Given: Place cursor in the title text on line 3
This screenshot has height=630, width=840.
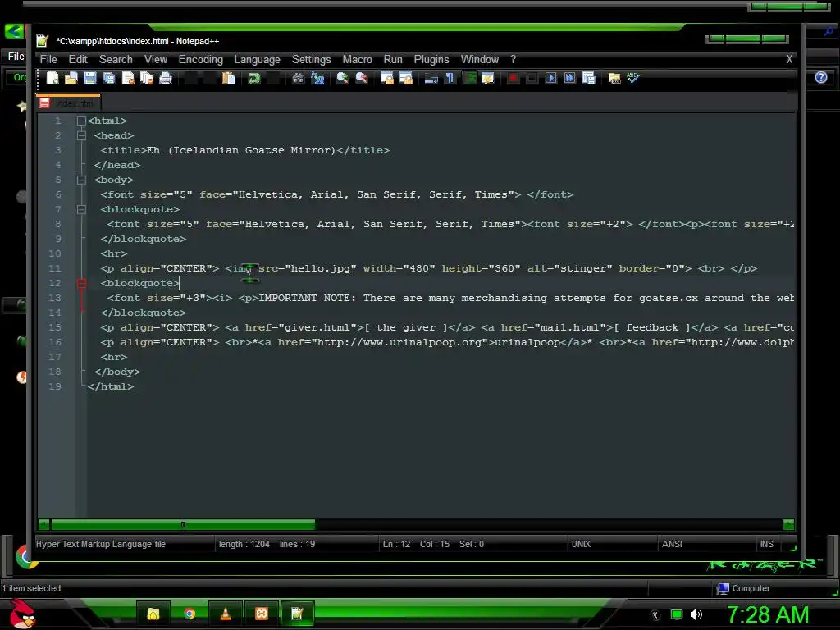Looking at the screenshot, I should (241, 151).
